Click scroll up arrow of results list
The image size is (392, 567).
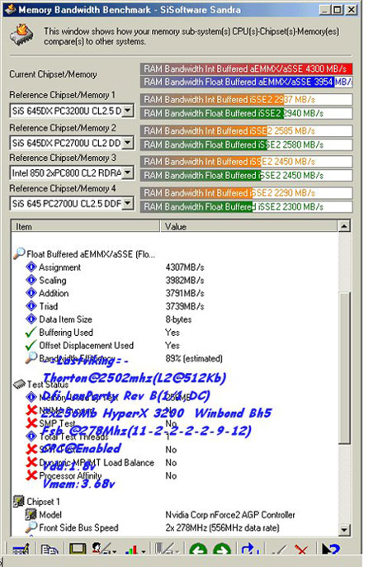(x=344, y=226)
